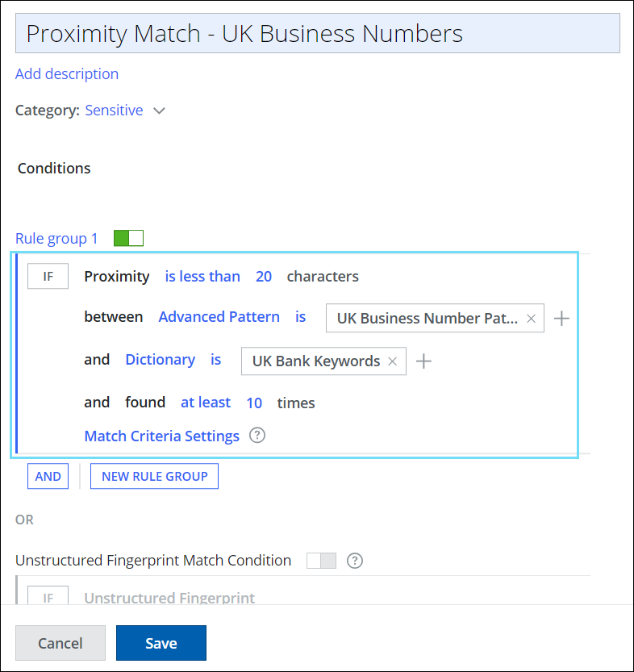Open Match Criteria Settings help icon
The height and width of the screenshot is (672, 634).
(x=257, y=436)
